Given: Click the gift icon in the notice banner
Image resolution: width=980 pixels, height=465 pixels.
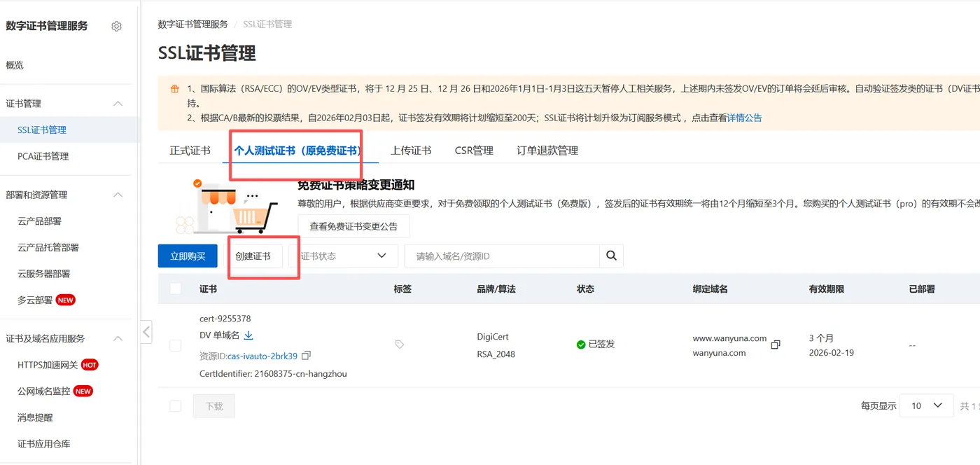Looking at the screenshot, I should (175, 89).
